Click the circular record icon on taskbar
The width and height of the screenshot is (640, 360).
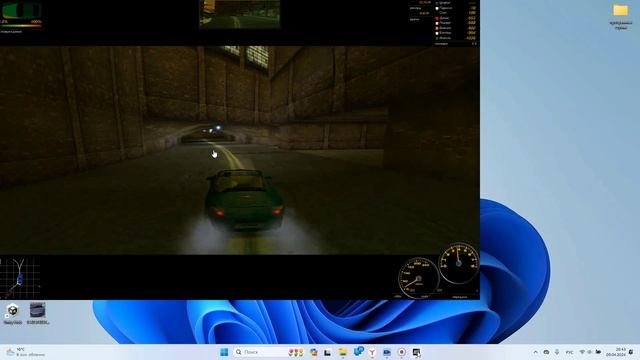(x=402, y=352)
